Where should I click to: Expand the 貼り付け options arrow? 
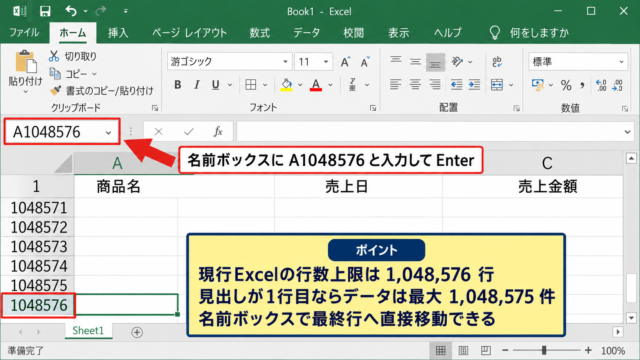point(25,92)
